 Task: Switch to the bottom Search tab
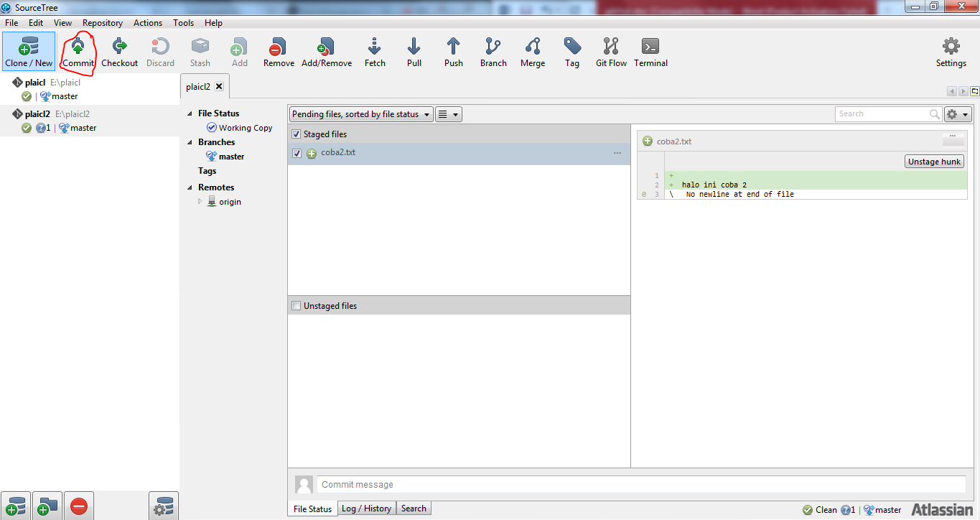tap(414, 509)
